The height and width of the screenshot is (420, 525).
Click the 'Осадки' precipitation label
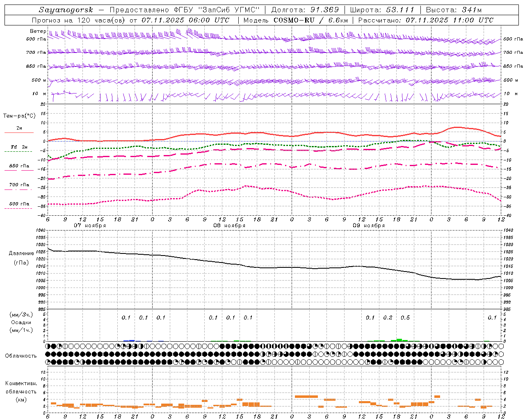(x=21, y=322)
